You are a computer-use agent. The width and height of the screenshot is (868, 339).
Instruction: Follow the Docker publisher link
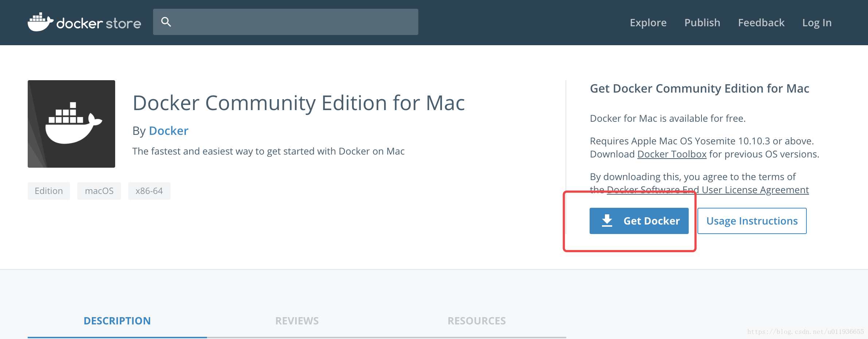(169, 130)
